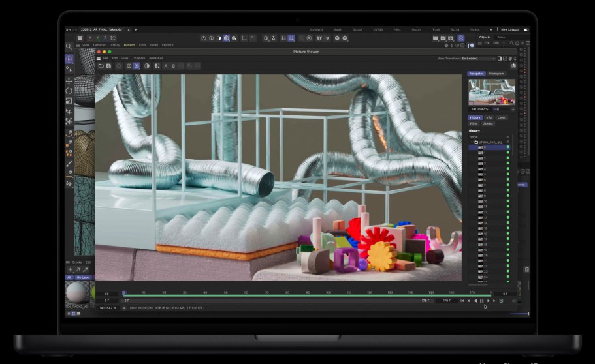Click the pause button in playback controls
The width and height of the screenshot is (595, 364).
482,301
